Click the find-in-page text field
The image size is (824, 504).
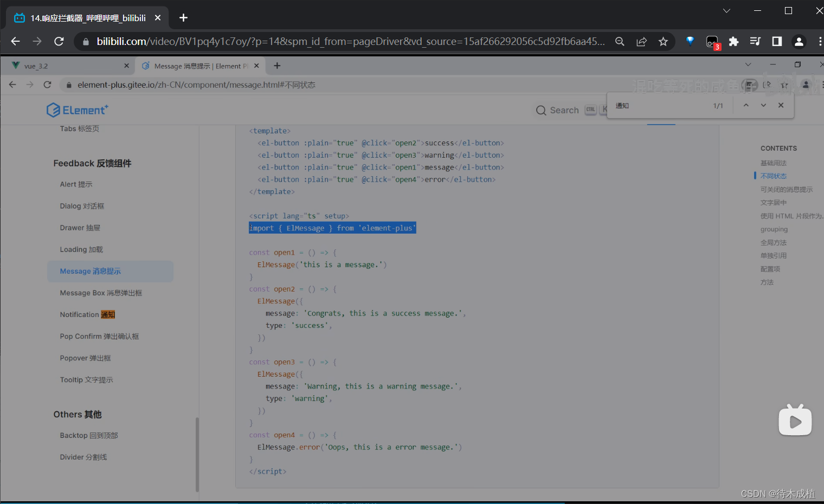661,106
